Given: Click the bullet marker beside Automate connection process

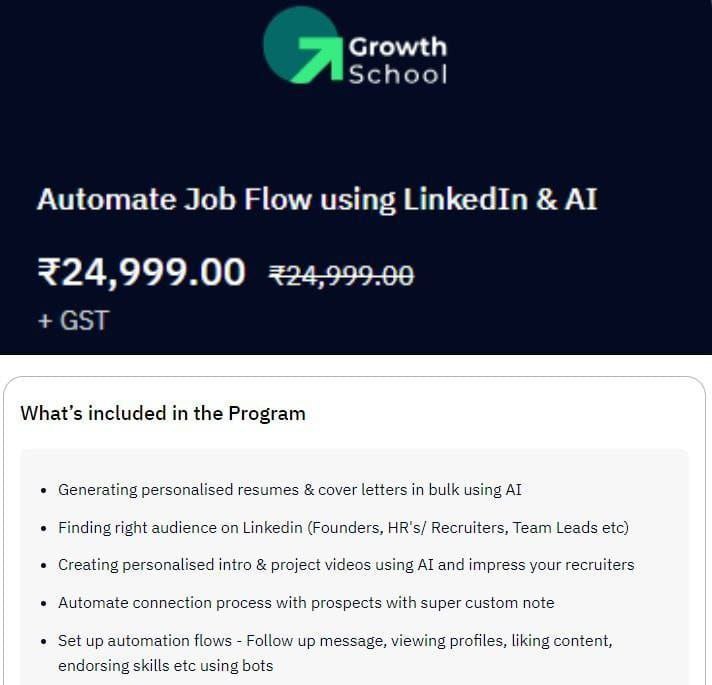Looking at the screenshot, I should 44,604.
